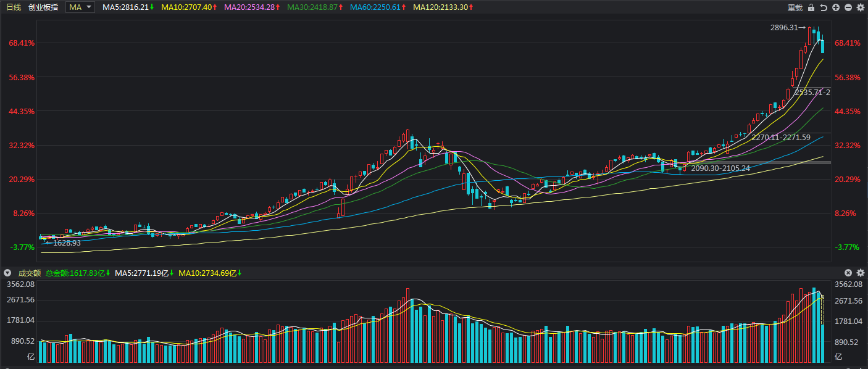Click the 成交额 indicator name
Viewport: 868px width, 369px height.
[29, 272]
